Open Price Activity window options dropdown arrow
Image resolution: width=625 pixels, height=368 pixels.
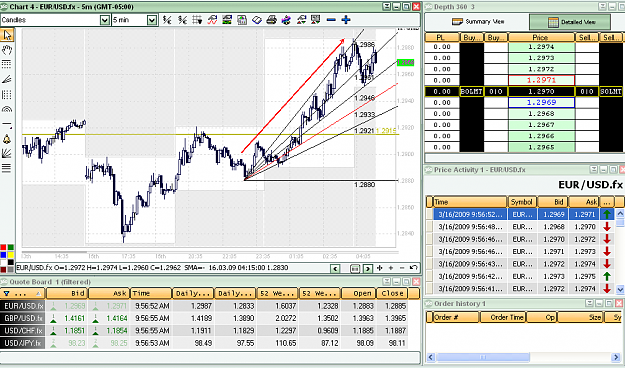point(594,169)
